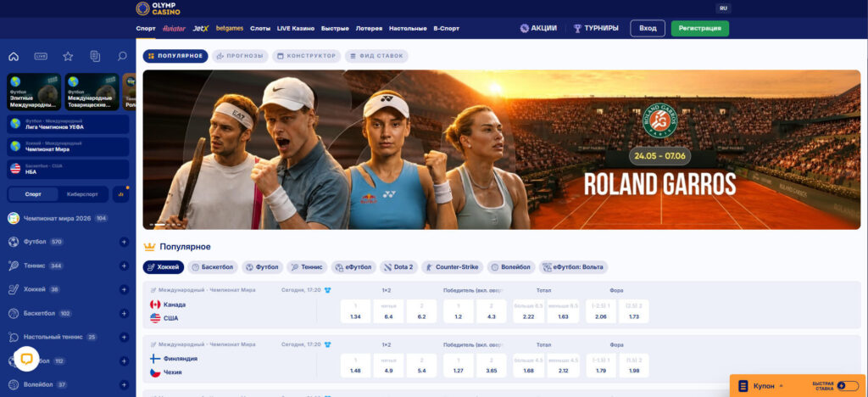Click the jersey icon in Финляндия–Чехия row

tap(328, 344)
